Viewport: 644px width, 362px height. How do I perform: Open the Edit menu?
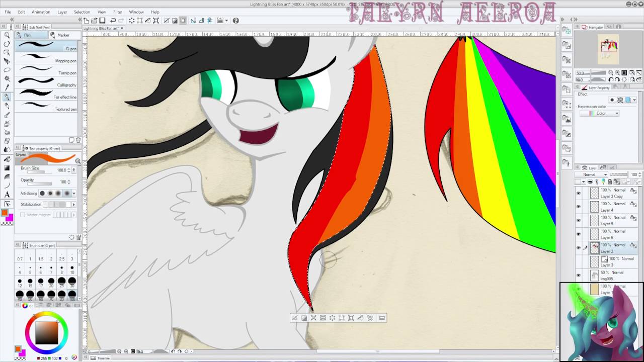coord(22,12)
